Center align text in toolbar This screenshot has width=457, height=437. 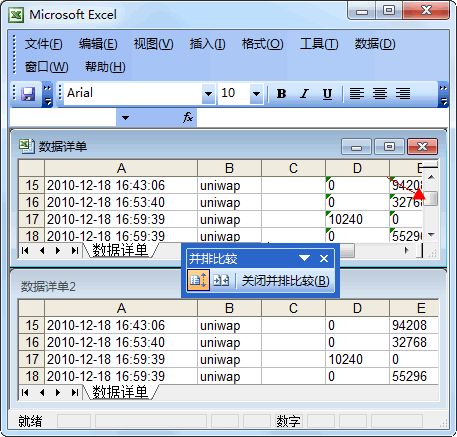380,94
